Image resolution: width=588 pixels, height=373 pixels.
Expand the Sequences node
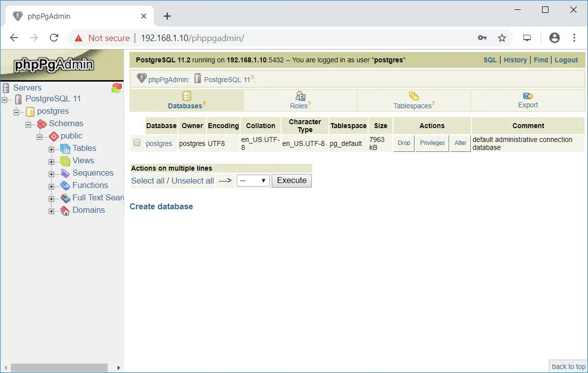[51, 174]
